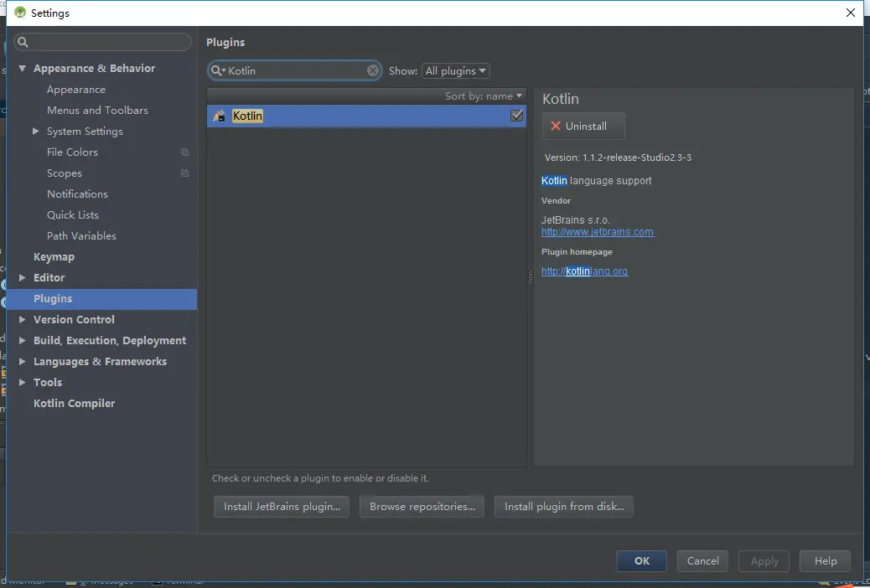
Task: Click Install JetBrains plugin button
Action: (282, 507)
